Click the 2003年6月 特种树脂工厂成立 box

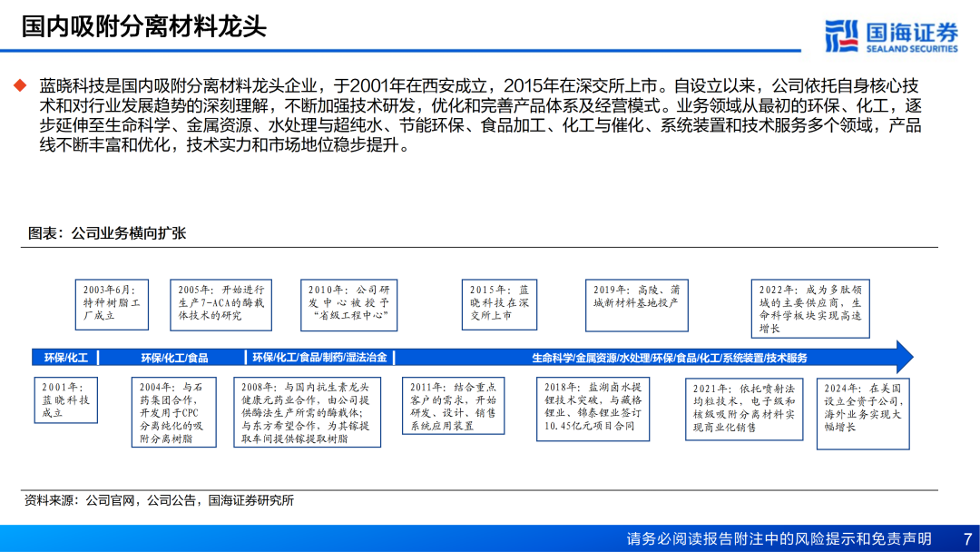coord(112,303)
